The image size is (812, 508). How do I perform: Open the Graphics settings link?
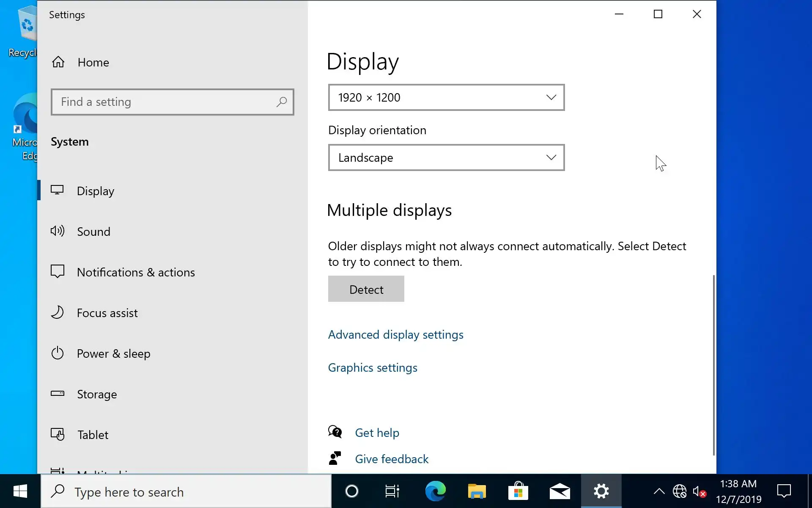372,367
